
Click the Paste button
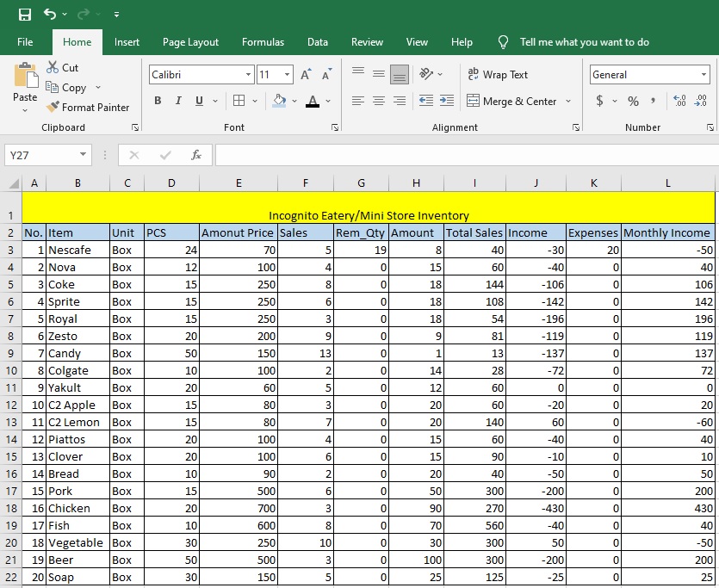[25, 82]
